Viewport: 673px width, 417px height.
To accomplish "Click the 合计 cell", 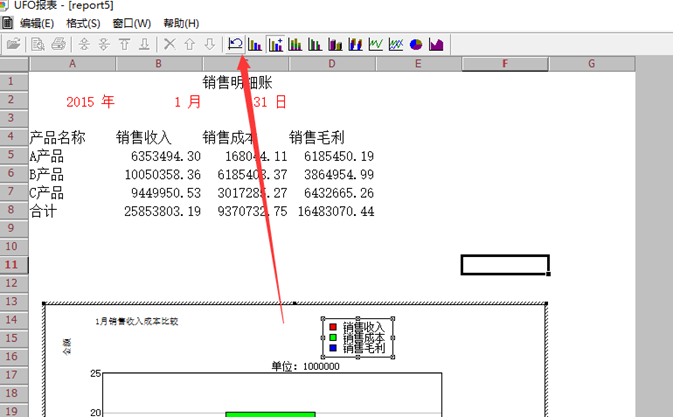I will click(43, 211).
